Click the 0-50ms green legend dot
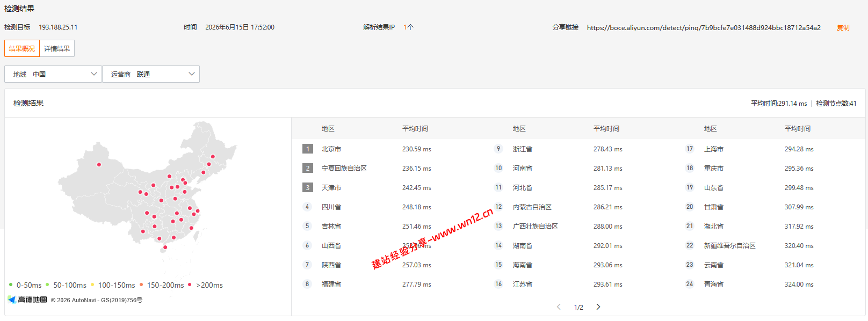 tap(11, 284)
